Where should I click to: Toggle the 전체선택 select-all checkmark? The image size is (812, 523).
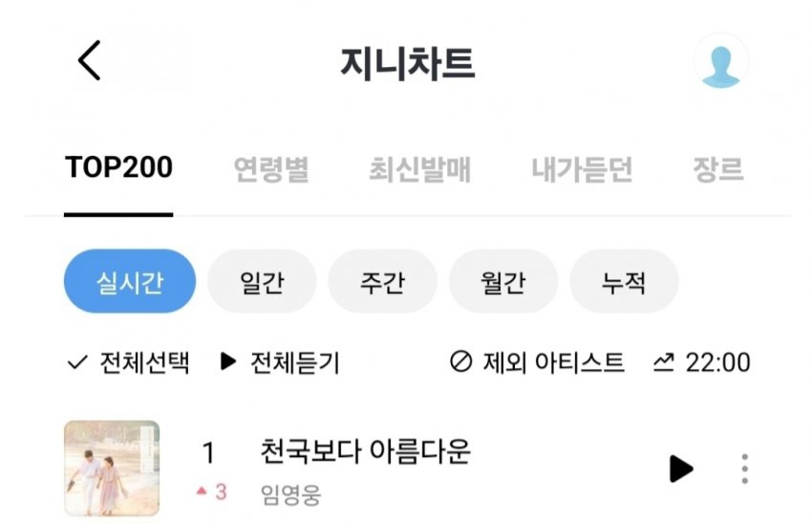[x=77, y=362]
